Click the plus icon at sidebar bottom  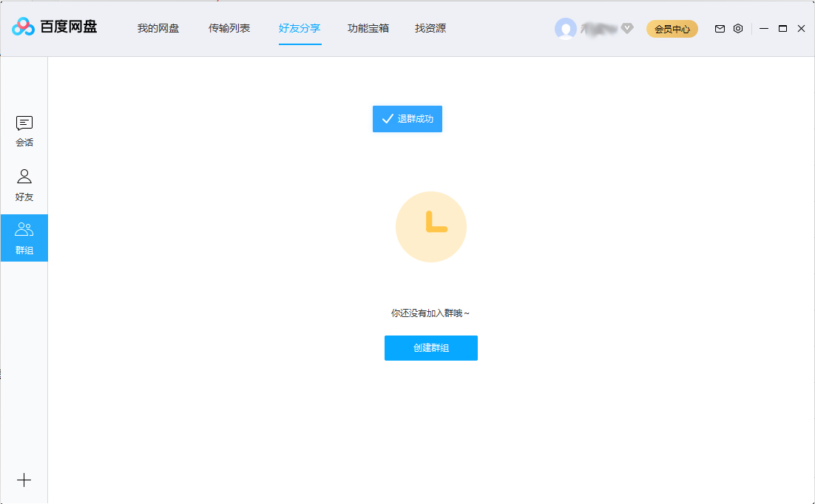24,480
